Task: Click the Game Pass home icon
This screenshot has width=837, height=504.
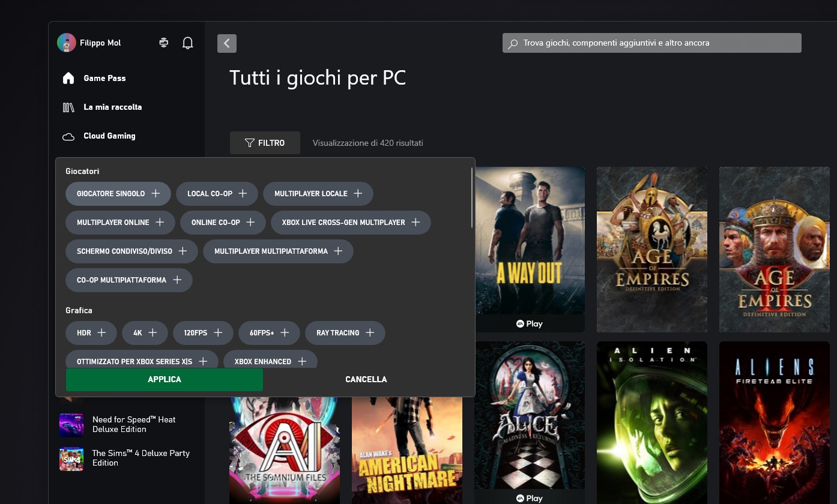Action: [68, 78]
